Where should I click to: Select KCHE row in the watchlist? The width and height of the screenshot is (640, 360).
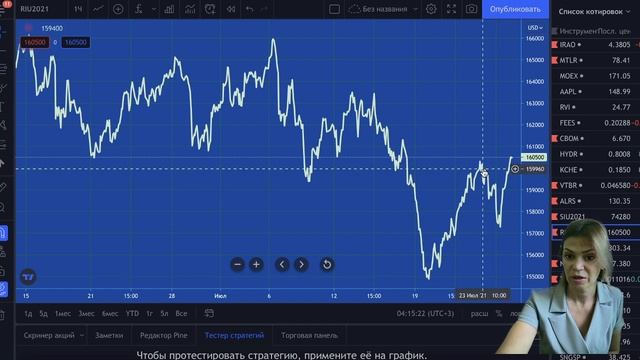click(x=596, y=170)
